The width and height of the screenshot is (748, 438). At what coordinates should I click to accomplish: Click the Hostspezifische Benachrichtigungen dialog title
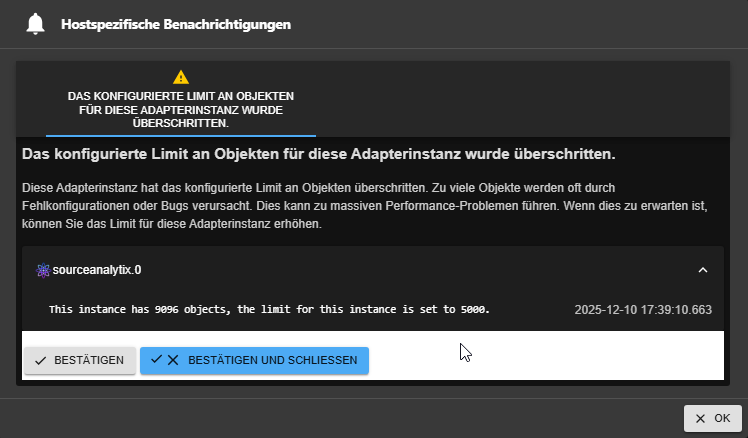pyautogui.click(x=176, y=24)
